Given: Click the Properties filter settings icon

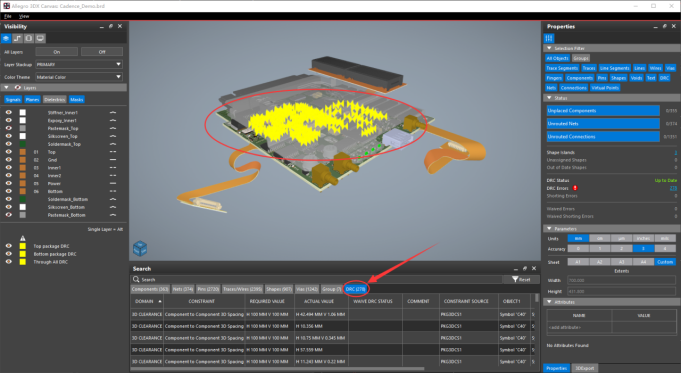Looking at the screenshot, I should [x=549, y=38].
